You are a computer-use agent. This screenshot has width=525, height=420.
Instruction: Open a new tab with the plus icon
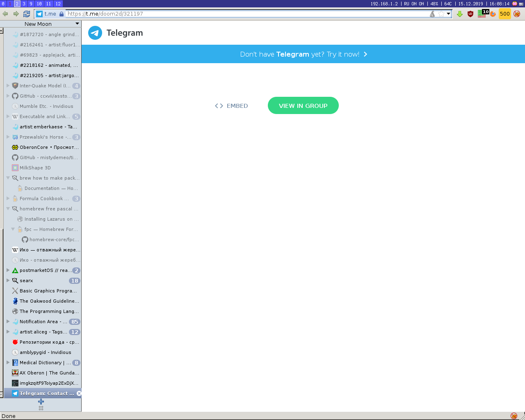41,402
